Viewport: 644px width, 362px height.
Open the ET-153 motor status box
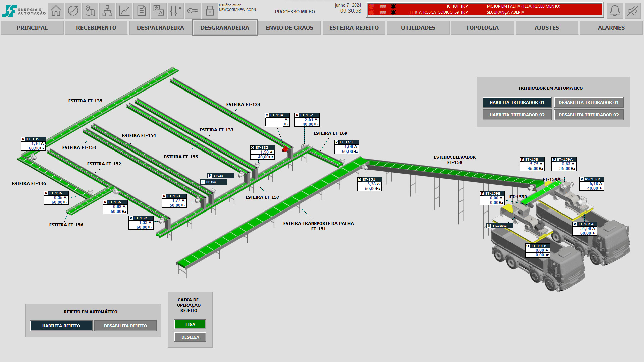(x=174, y=201)
